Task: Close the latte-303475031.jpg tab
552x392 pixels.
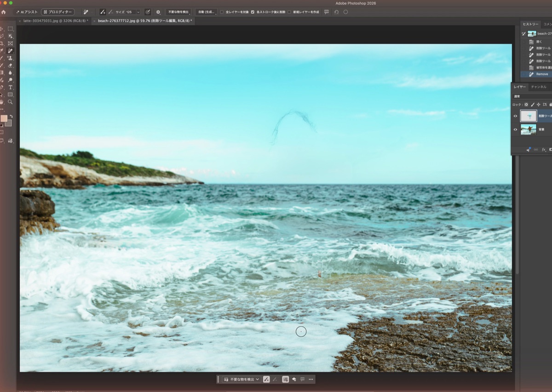Action: click(x=20, y=21)
